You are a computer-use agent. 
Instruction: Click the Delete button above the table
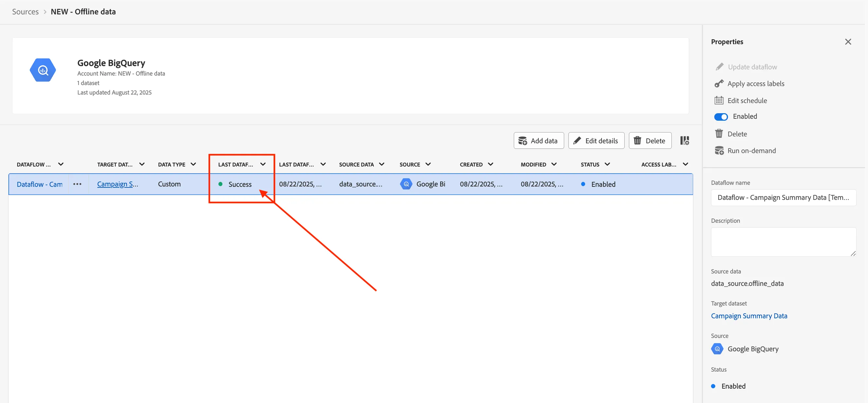650,141
